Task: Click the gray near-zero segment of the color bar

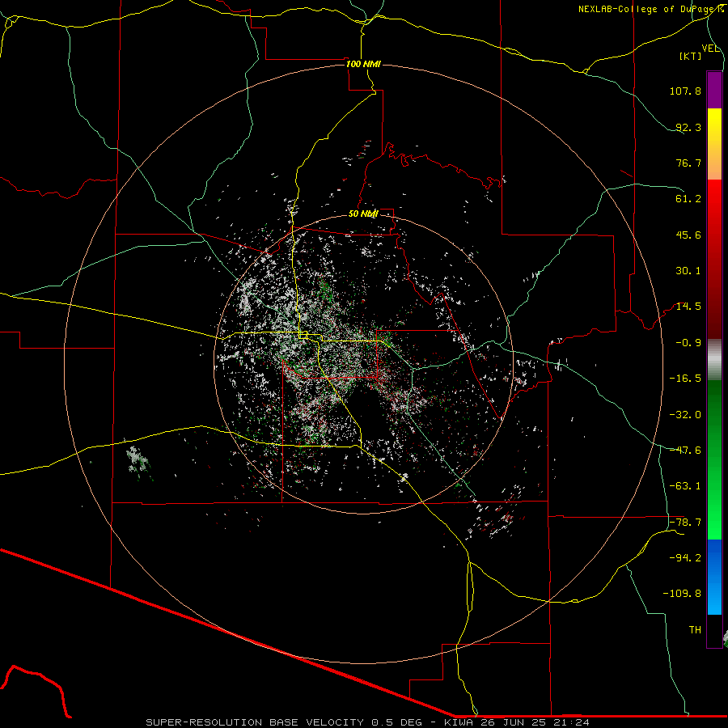Action: coord(714,360)
